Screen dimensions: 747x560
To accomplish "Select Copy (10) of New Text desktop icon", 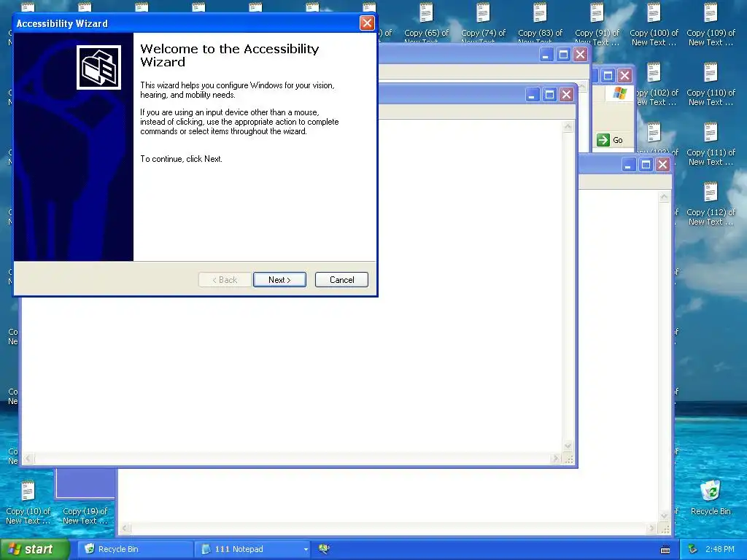I will 28,502.
